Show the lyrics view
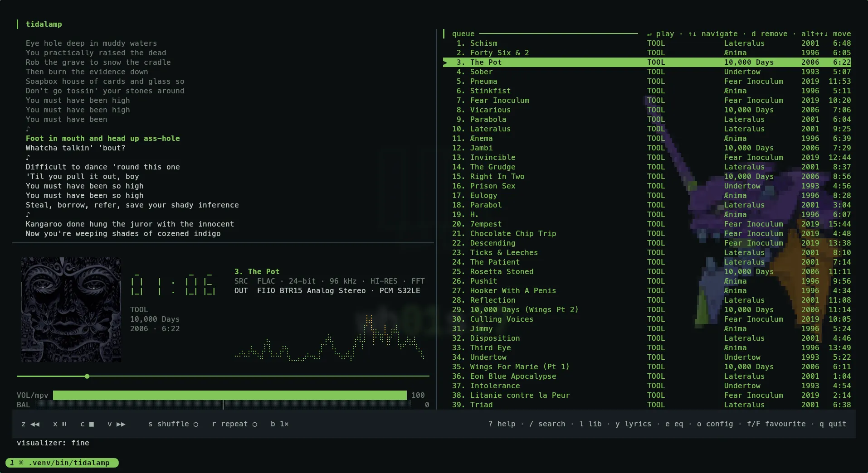Screen dimensions: 868x473 tap(633, 424)
